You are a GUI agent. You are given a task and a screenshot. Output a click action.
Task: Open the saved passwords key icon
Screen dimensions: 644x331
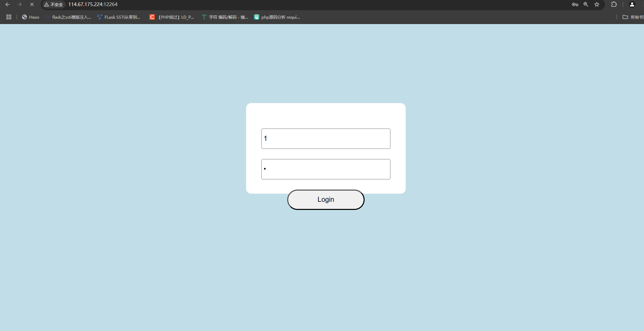[x=575, y=4]
